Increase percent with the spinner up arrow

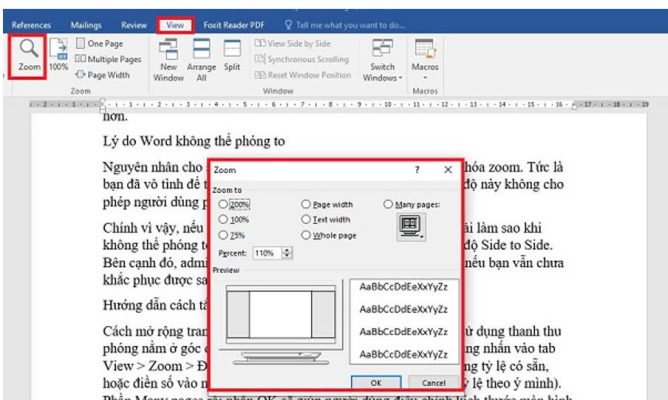point(287,250)
